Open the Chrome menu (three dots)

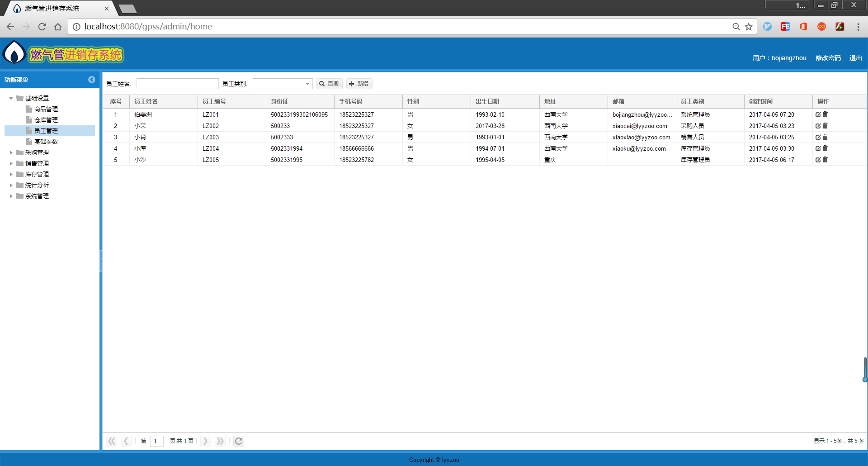[858, 27]
